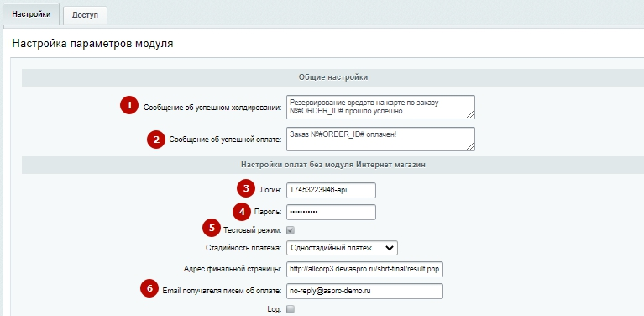Click the Адрес финальной страницы field
Screen dimensions: 644x316
tap(364, 270)
